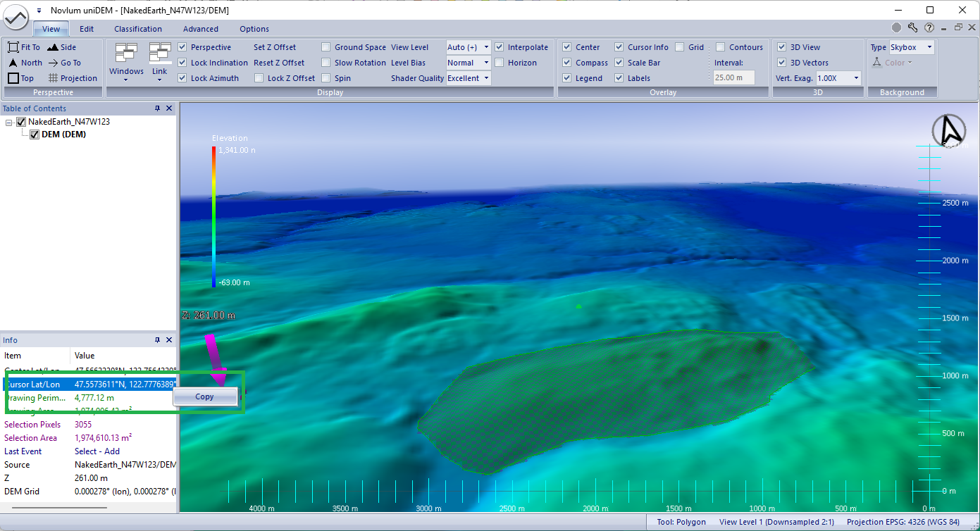Enable the Contours checkbox

721,47
